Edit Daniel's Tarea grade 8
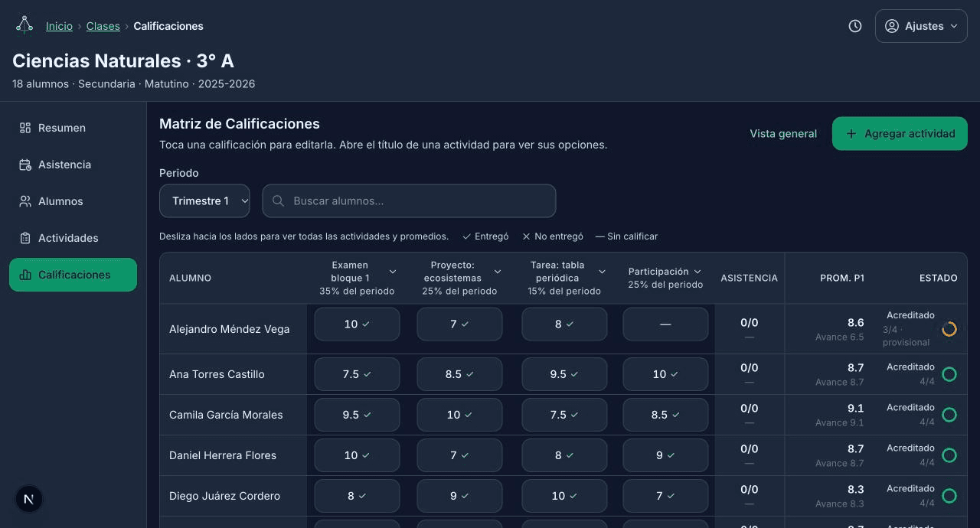This screenshot has height=528, width=980. 564,455
